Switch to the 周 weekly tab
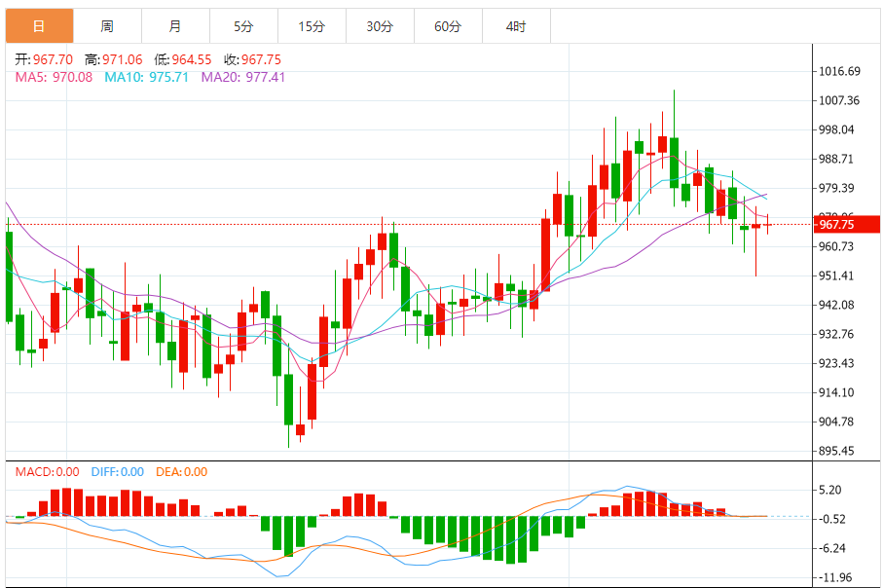The height and width of the screenshot is (588, 883). [107, 26]
